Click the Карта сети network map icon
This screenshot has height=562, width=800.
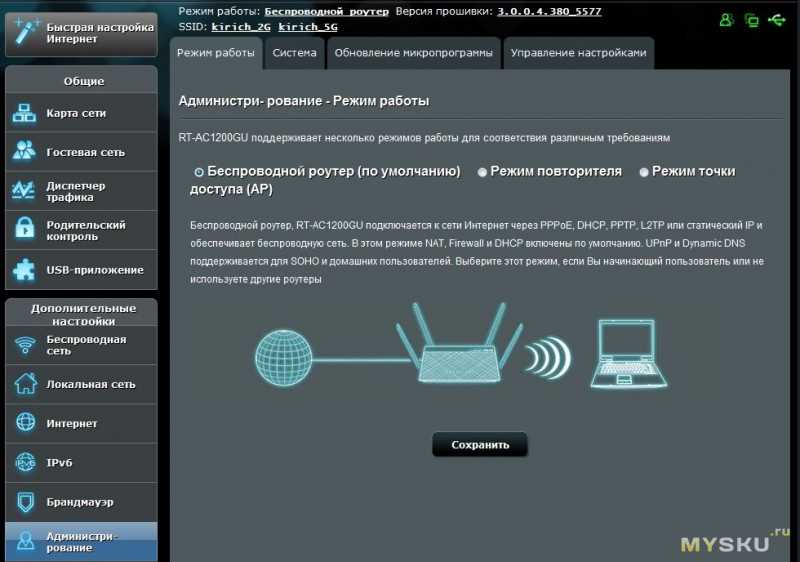click(24, 113)
